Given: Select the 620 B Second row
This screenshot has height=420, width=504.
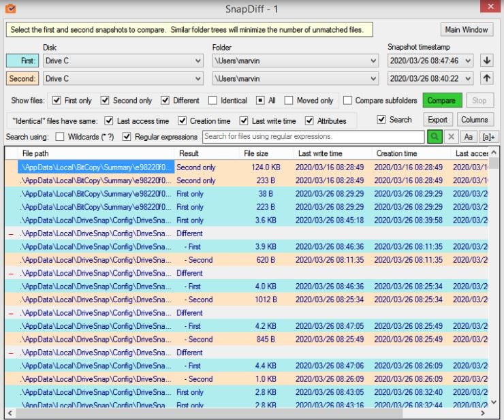Looking at the screenshot, I should (247, 259).
